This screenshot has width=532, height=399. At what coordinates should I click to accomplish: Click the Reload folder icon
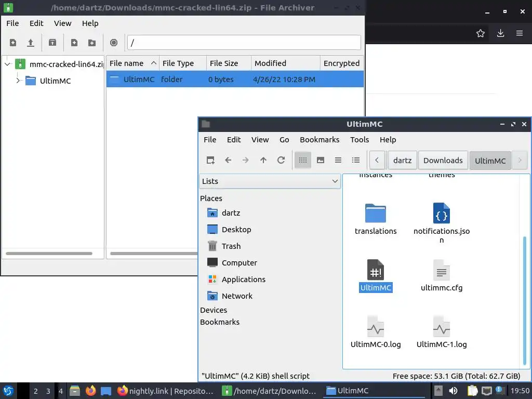281,160
